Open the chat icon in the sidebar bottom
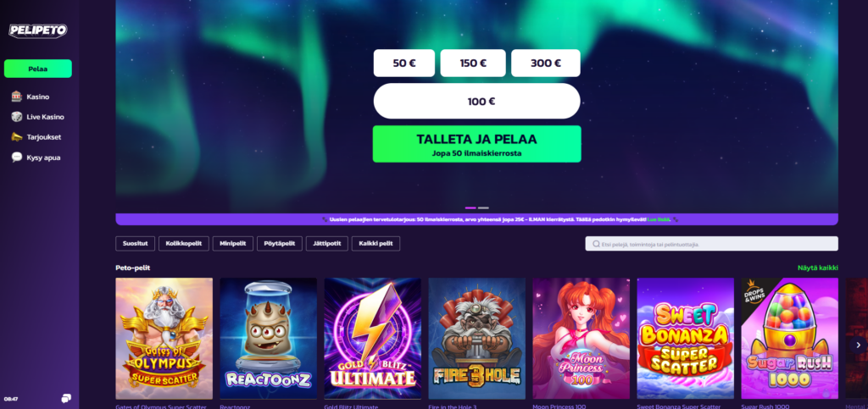Viewport: 868px width, 409px height. [x=66, y=398]
